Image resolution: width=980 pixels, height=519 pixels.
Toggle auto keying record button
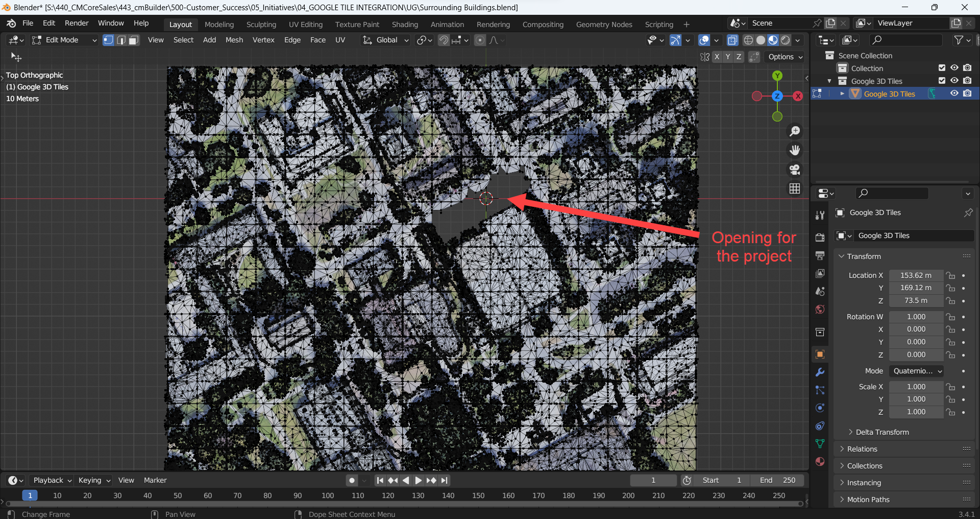(352, 480)
